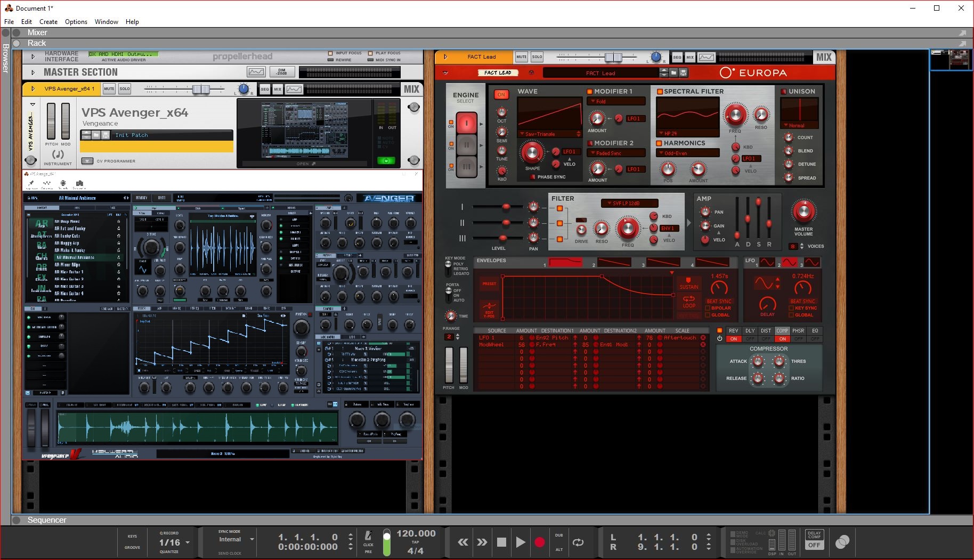Toggle Modifier 1 enable LED
This screenshot has width=974, height=560.
[x=590, y=92]
